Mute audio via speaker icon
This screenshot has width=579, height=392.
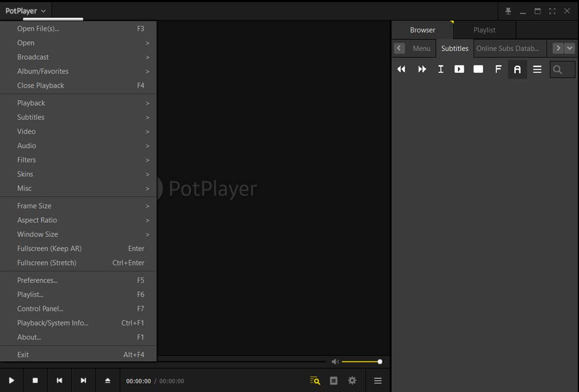(335, 362)
